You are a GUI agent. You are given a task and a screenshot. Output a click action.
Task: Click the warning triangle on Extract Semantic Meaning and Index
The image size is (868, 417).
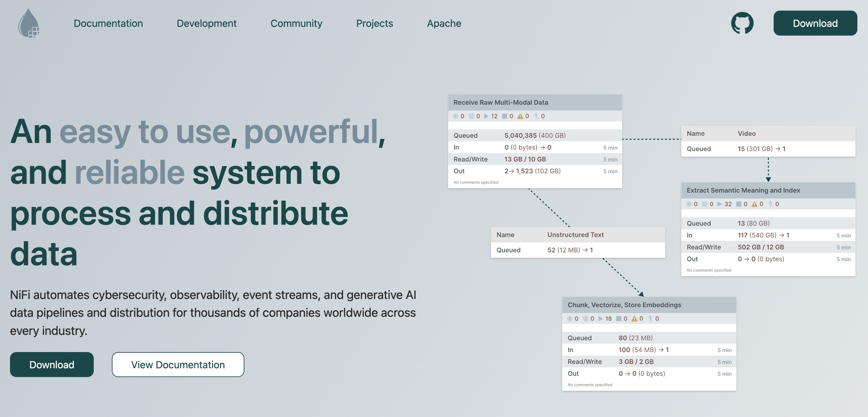[x=755, y=204]
